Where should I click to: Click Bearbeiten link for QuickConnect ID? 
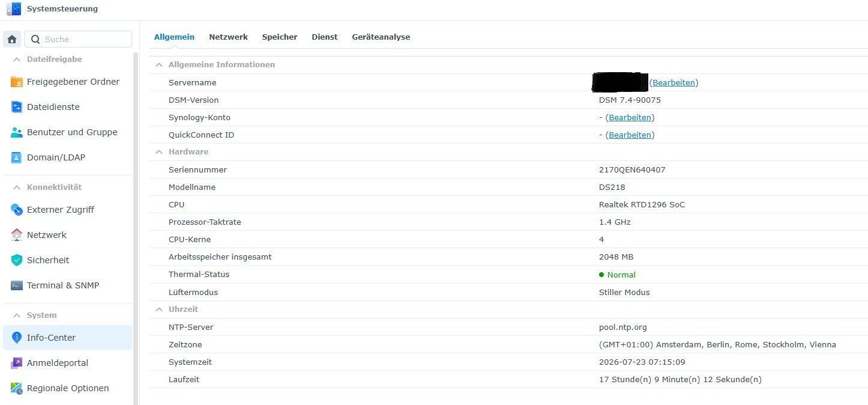click(630, 135)
